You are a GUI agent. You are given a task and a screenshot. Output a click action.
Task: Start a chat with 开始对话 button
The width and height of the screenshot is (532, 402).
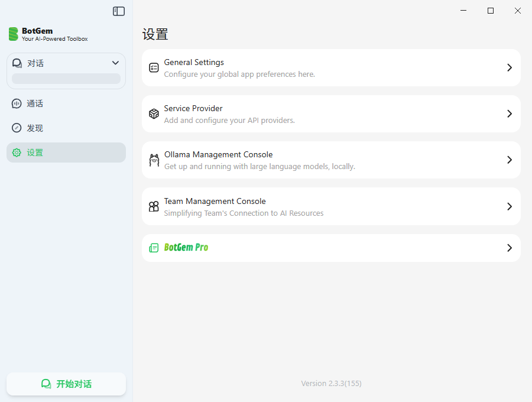(x=66, y=384)
